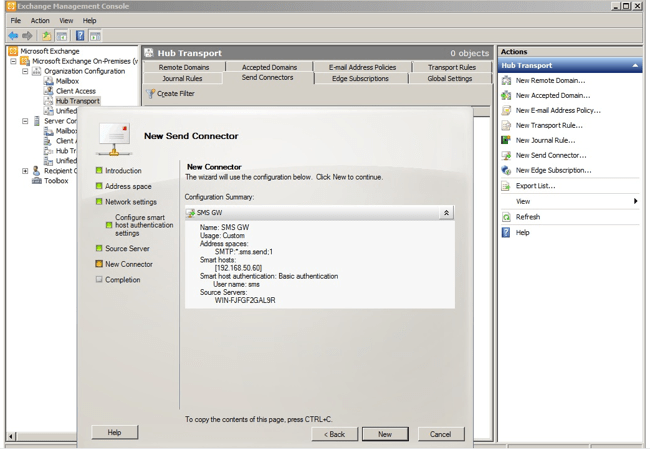Click the Microsoft Exchange root node icon
650x450 pixels.
coord(13,51)
